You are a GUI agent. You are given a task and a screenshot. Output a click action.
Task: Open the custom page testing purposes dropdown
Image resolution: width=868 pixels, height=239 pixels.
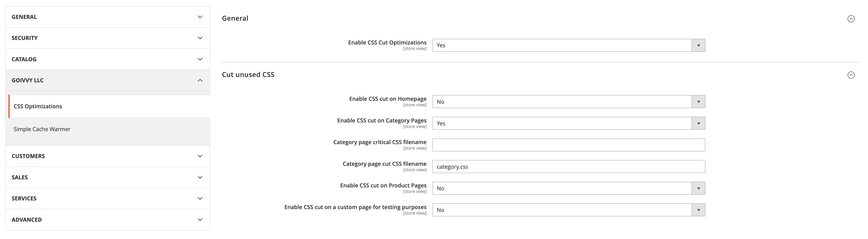click(698, 210)
